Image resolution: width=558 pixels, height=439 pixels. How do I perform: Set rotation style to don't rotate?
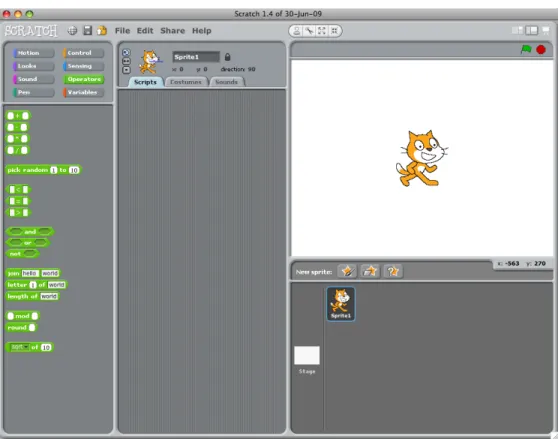point(126,70)
